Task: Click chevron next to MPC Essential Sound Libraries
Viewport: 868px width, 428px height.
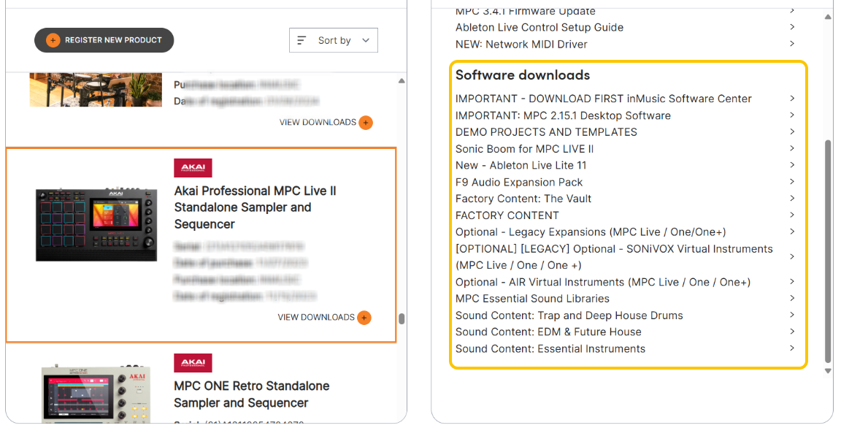Action: click(792, 298)
